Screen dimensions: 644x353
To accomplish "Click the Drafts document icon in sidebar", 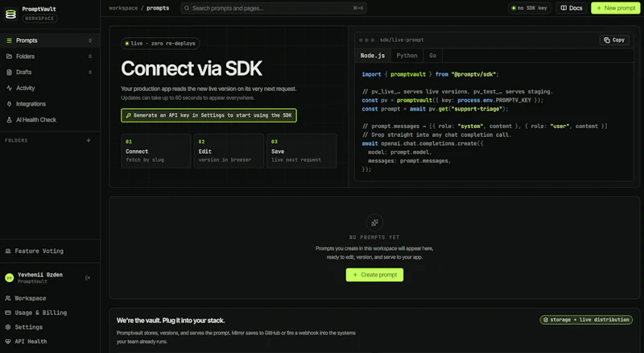I will (9, 72).
